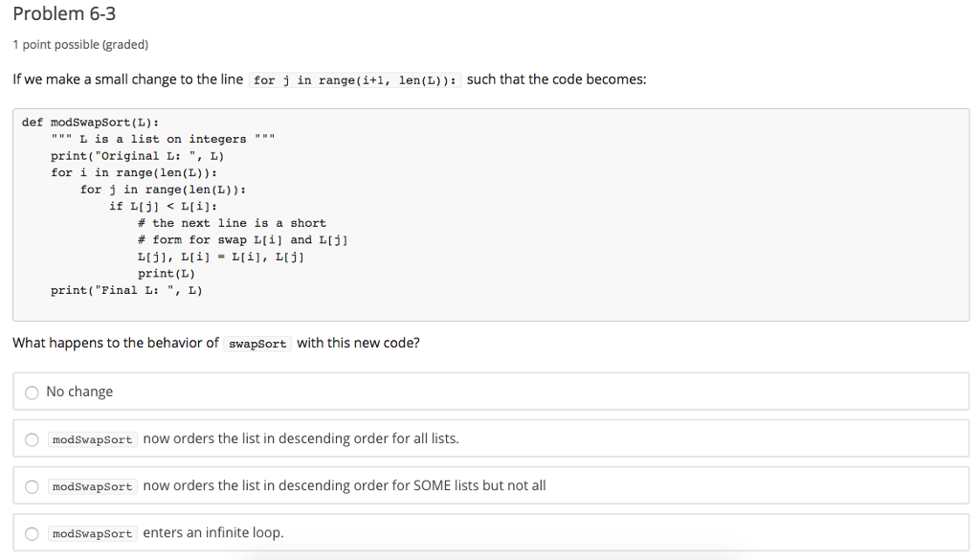This screenshot has width=980, height=560.
Task: Click the "Problem 6-3" heading
Action: tap(63, 13)
